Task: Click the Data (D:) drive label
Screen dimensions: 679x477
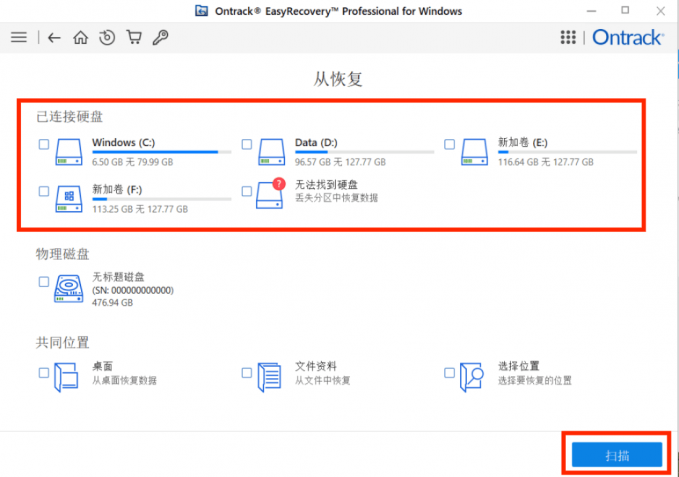Action: [x=316, y=142]
